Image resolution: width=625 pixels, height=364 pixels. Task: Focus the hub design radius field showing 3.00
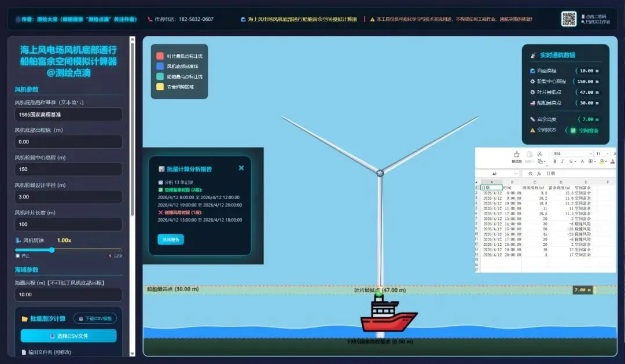[68, 197]
